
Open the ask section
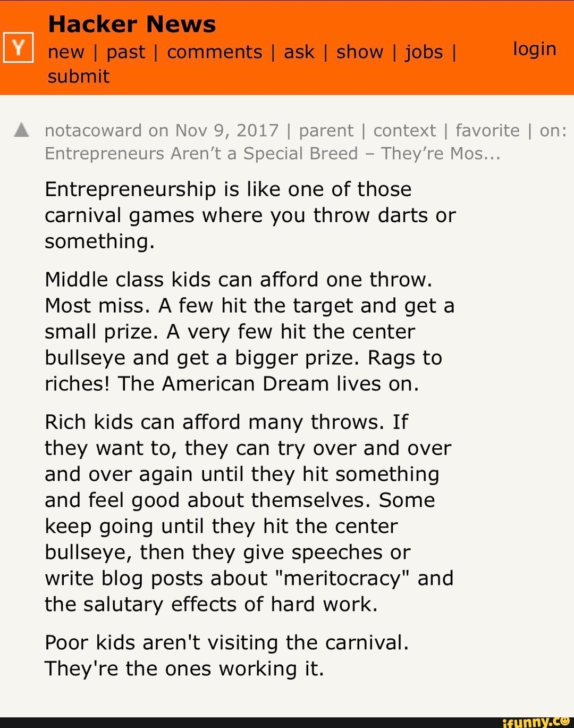299,52
